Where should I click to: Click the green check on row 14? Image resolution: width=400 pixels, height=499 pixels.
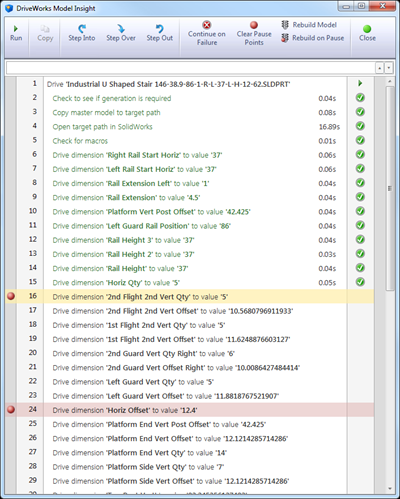[x=360, y=268]
